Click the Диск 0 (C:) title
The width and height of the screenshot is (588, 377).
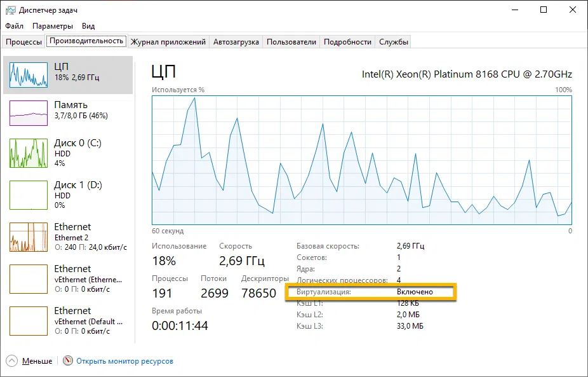point(77,143)
